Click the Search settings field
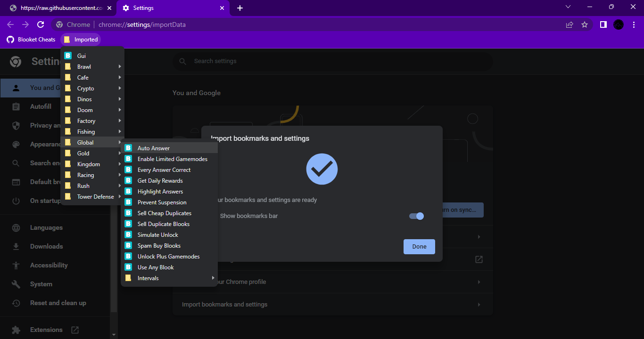 coord(332,61)
